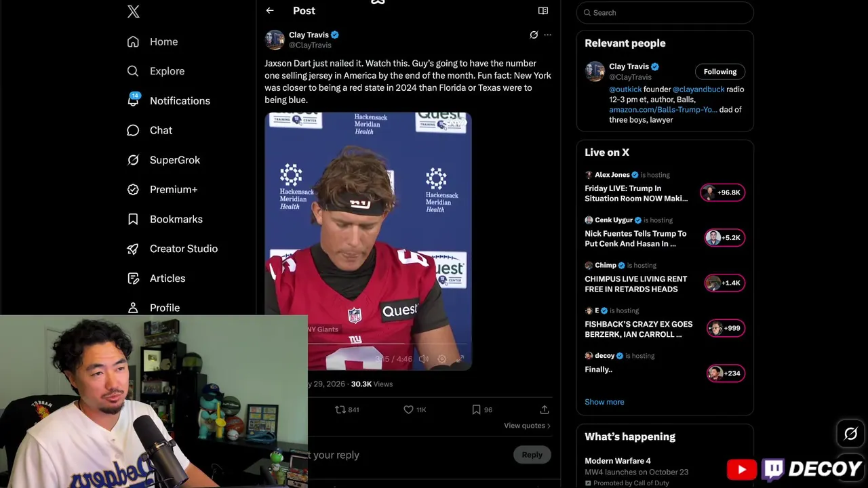Like the post with 11K likes
The width and height of the screenshot is (868, 488).
coord(415,409)
